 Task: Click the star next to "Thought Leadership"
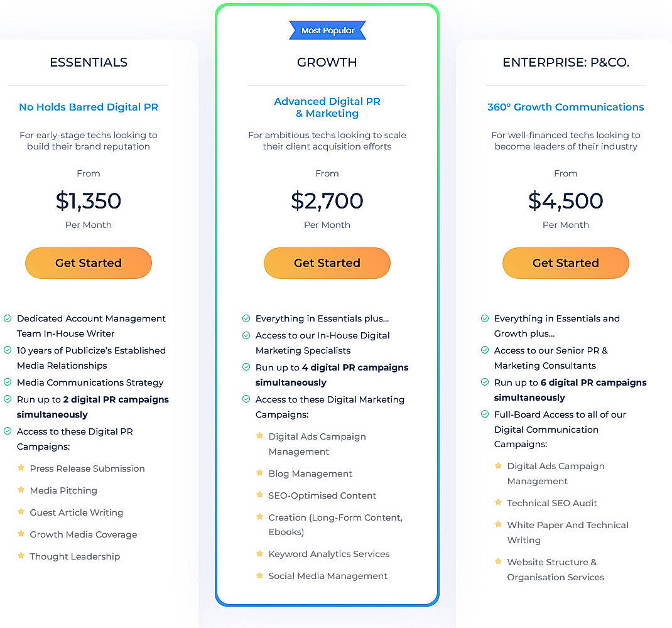21,556
